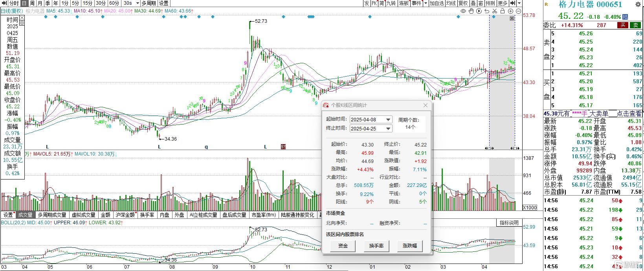Close the shaded interval selection with X
The width and height of the screenshot is (644, 271).
pyautogui.click(x=512, y=18)
